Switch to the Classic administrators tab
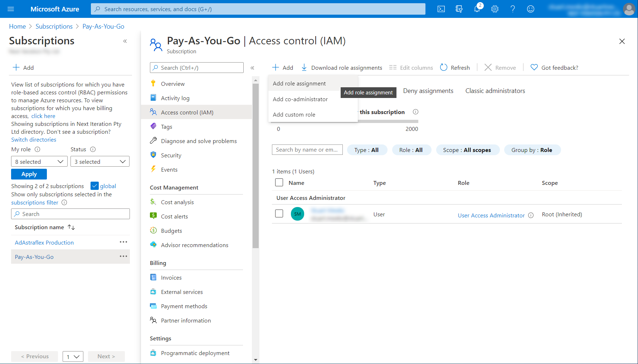The height and width of the screenshot is (364, 638). tap(495, 91)
